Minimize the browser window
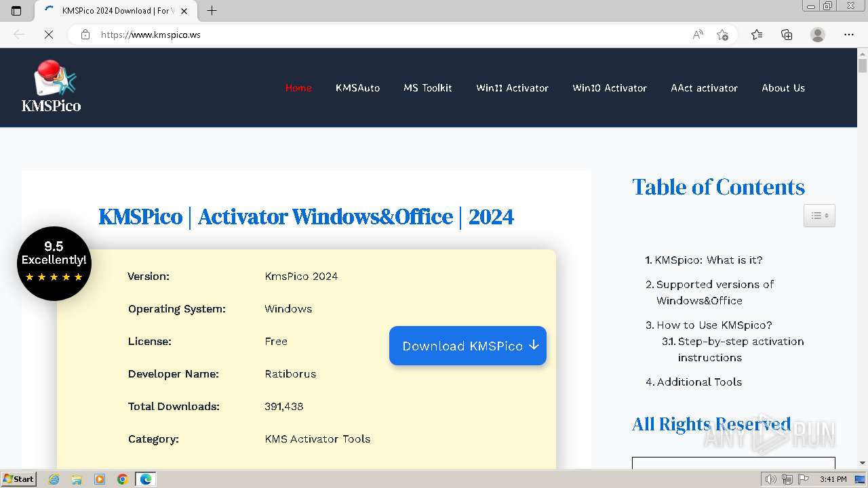868x488 pixels. (811, 6)
